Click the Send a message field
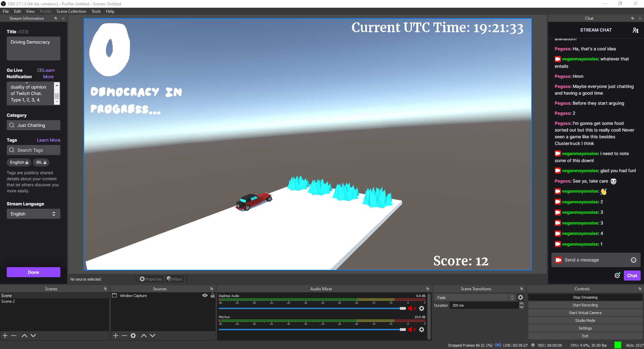The height and width of the screenshot is (349, 644). pos(596,260)
